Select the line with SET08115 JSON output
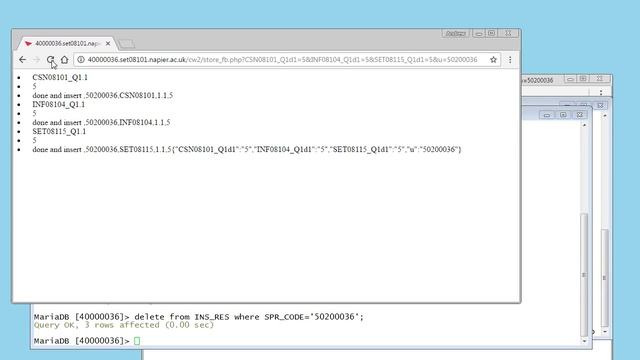The height and width of the screenshot is (360, 640). 247,149
